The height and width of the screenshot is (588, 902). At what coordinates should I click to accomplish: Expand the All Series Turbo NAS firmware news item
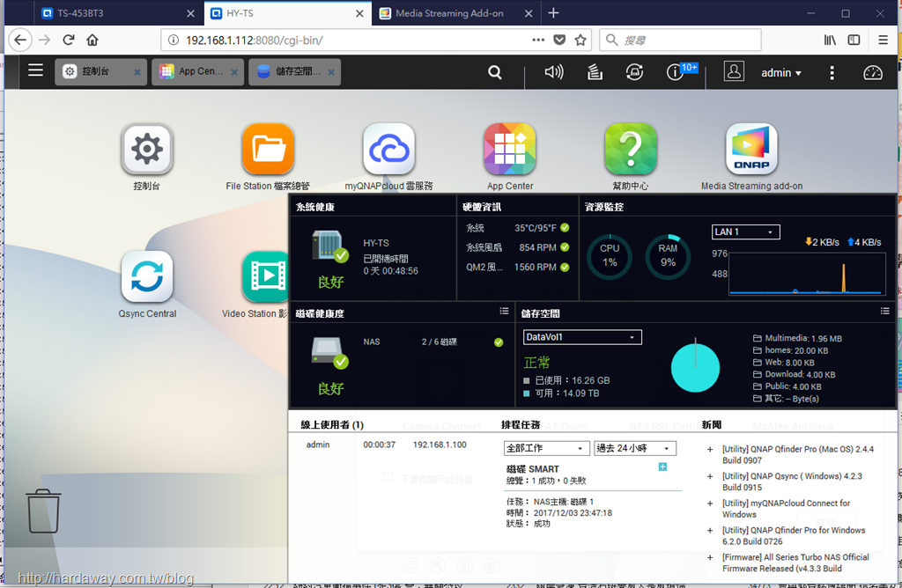pyautogui.click(x=710, y=557)
